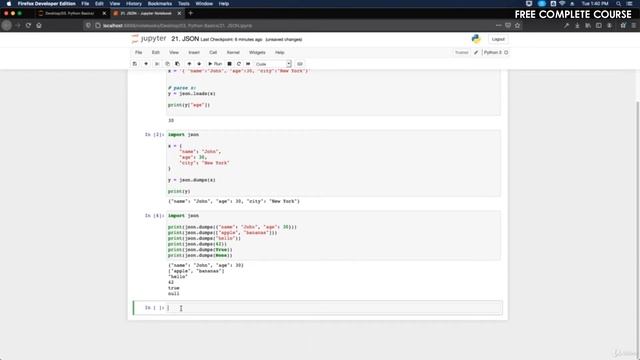This screenshot has height=360, width=640.
Task: Select the code cell labeled In [2]
Action: 333,163
